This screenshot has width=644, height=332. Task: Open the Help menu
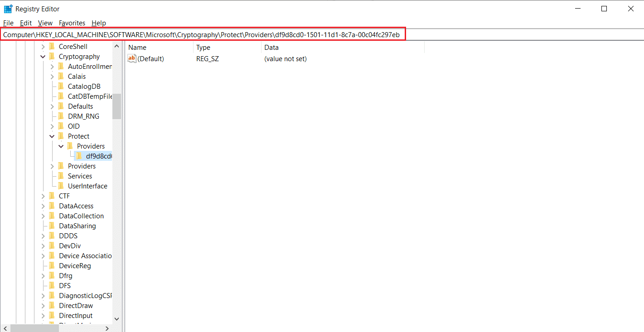[x=98, y=23]
